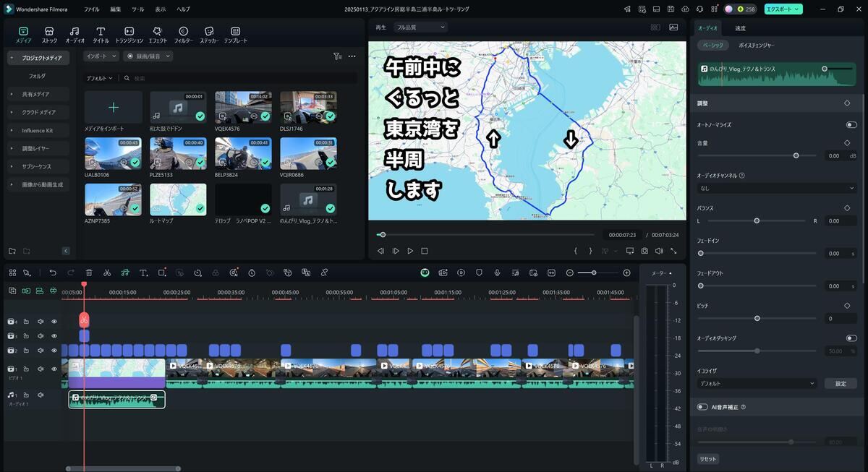Open the エフェクト effects panel
The height and width of the screenshot is (472, 868).
[x=157, y=35]
